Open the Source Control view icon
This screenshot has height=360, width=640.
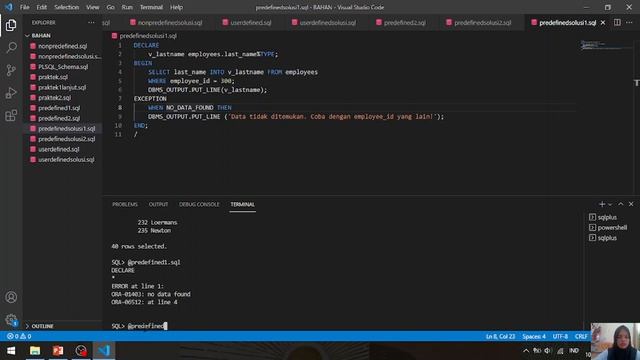coord(11,70)
